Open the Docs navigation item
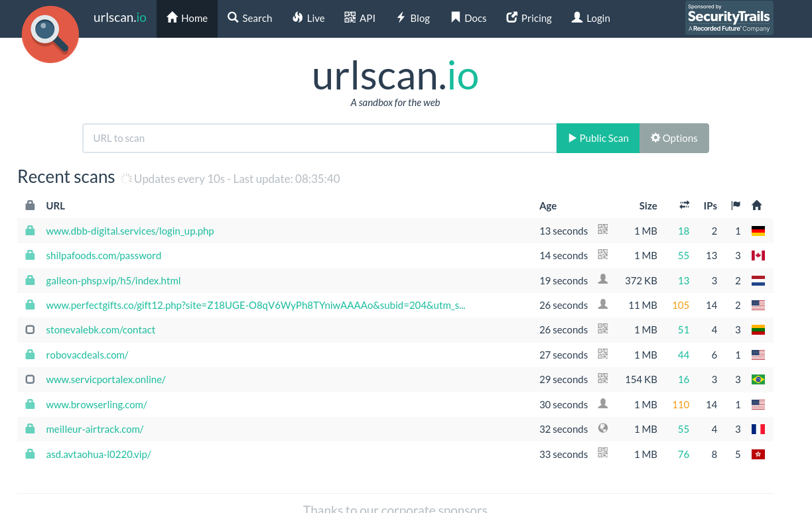 [x=469, y=19]
